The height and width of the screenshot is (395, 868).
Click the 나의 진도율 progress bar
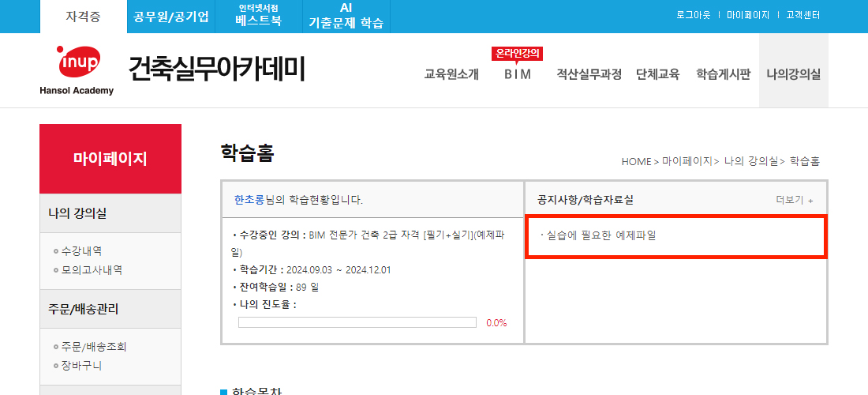tap(357, 322)
